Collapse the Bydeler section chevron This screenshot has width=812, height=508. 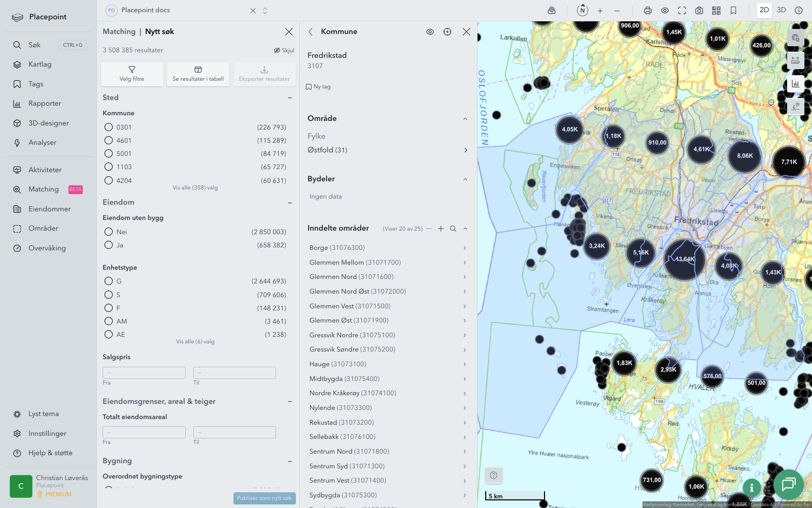click(x=465, y=179)
